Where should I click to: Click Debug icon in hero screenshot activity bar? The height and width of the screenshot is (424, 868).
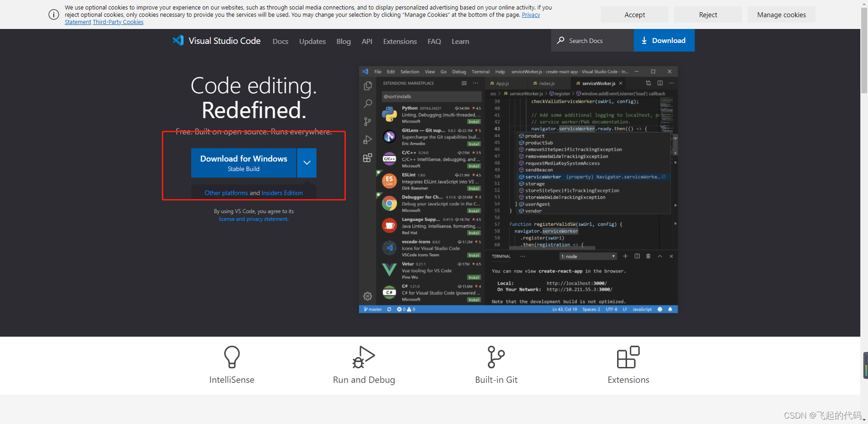pyautogui.click(x=368, y=140)
